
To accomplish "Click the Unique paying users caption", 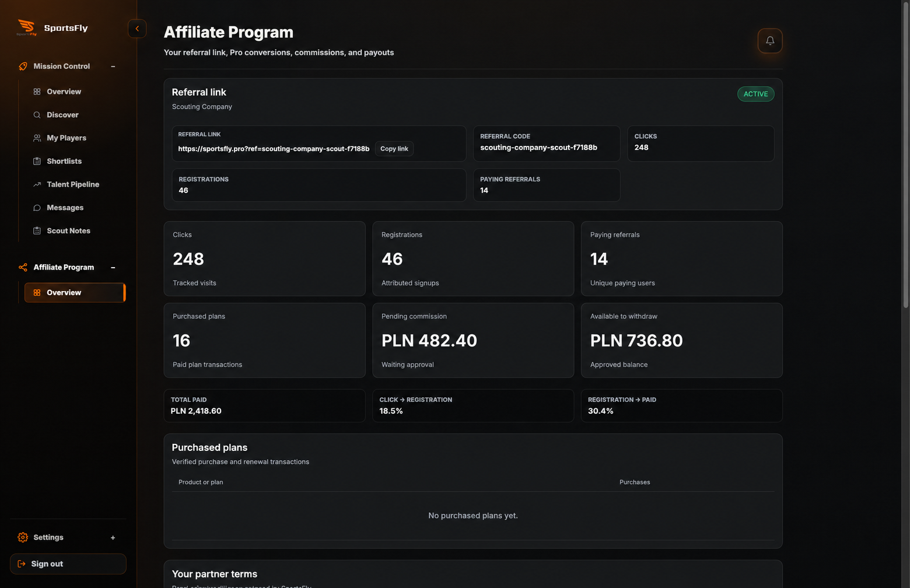I will [622, 283].
